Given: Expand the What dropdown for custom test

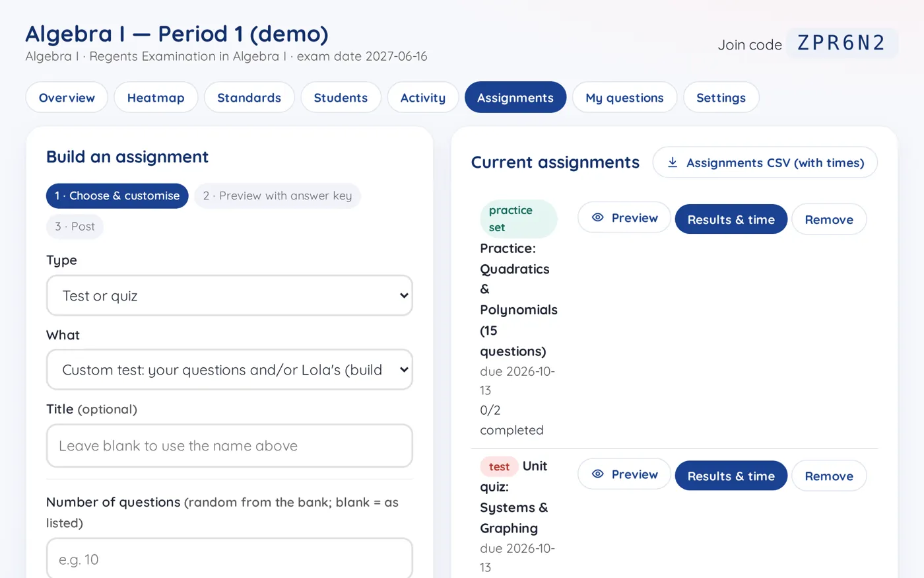Looking at the screenshot, I should [230, 369].
